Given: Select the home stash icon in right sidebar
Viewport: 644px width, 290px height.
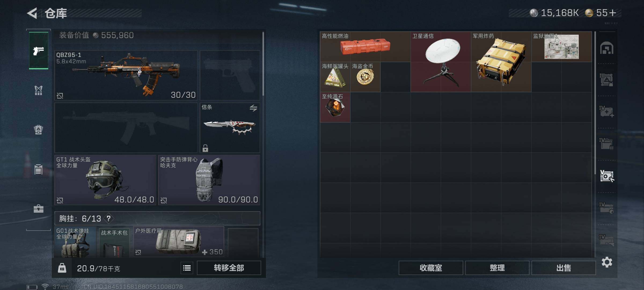Looking at the screenshot, I should point(607,48).
